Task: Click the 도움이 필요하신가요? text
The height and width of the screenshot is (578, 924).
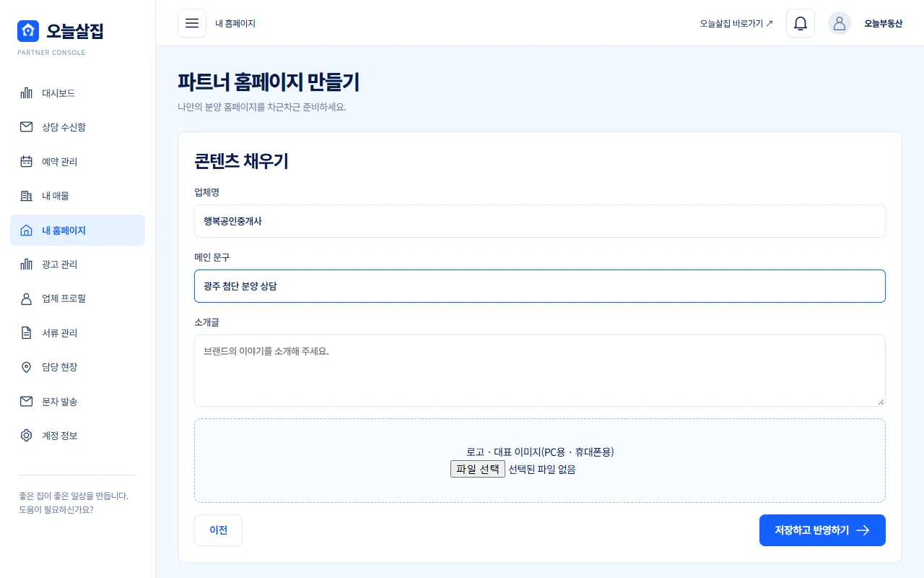Action: coord(56,509)
